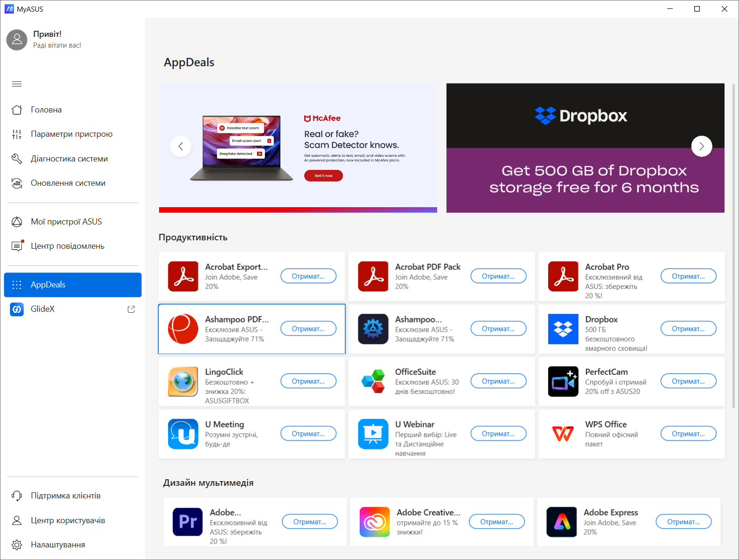Click the user profile avatar icon
This screenshot has height=560, width=739.
17,40
